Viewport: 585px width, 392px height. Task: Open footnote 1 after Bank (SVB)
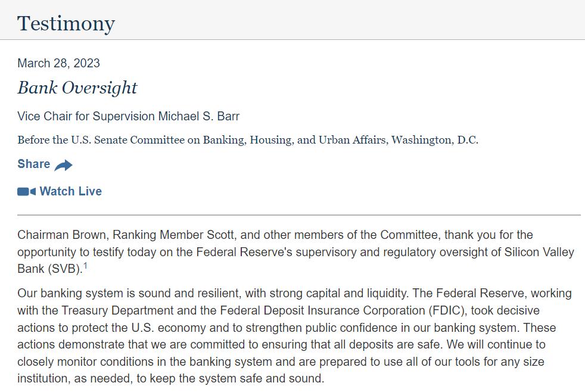pos(85,266)
